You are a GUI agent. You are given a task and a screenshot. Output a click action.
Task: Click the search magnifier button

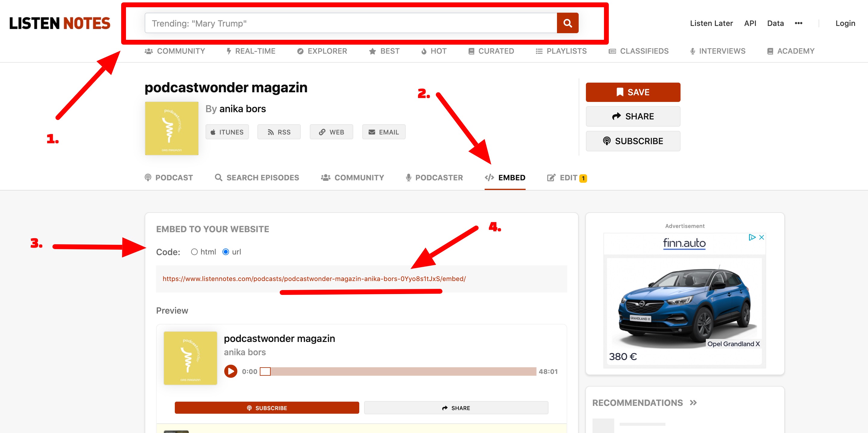pos(568,23)
